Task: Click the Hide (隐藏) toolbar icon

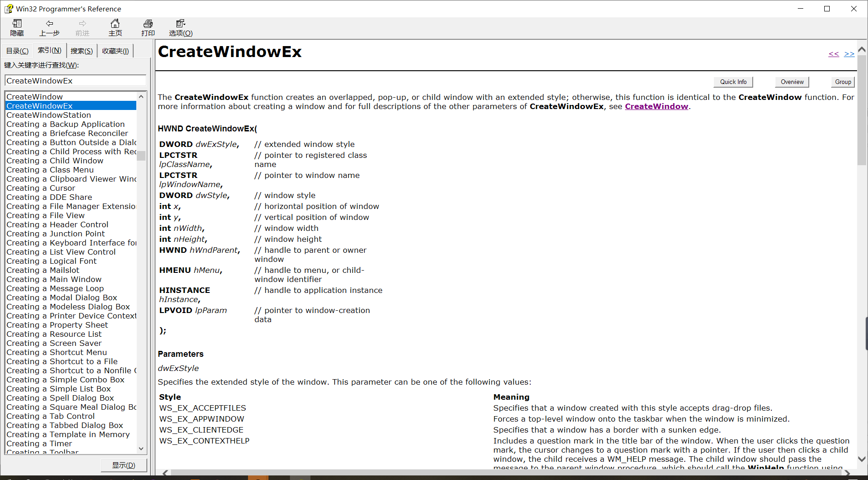Action: click(x=17, y=24)
